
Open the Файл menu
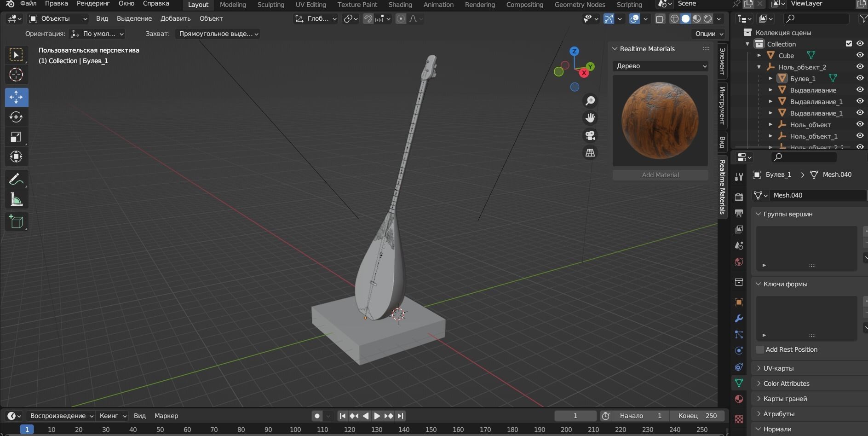click(x=28, y=4)
